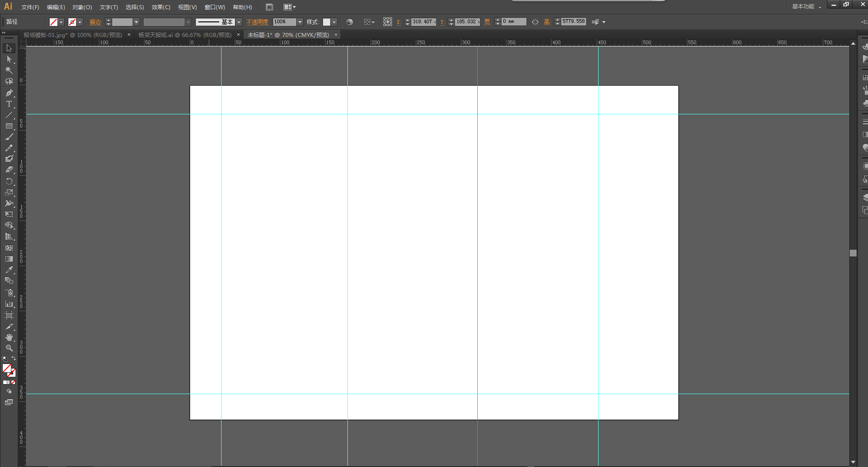Open Adobe Bridge via Br icon
868x467 pixels.
click(x=269, y=7)
